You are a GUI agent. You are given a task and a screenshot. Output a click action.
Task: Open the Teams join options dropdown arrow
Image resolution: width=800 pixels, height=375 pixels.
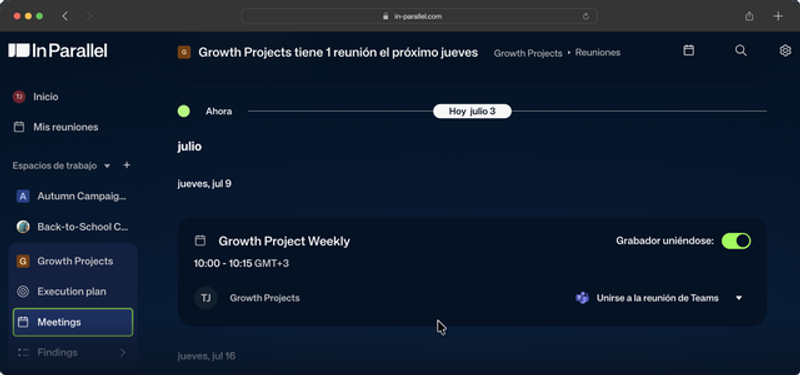pos(739,298)
